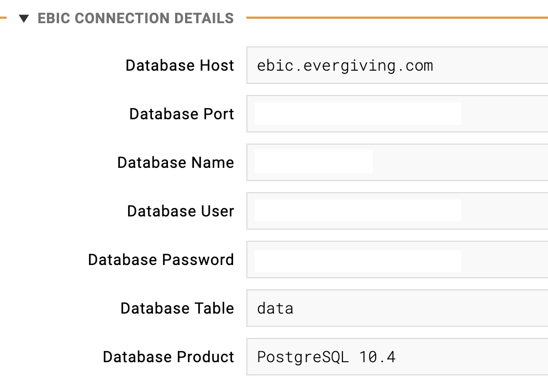Focus the Database User input box
This screenshot has width=548, height=392.
tap(397, 211)
